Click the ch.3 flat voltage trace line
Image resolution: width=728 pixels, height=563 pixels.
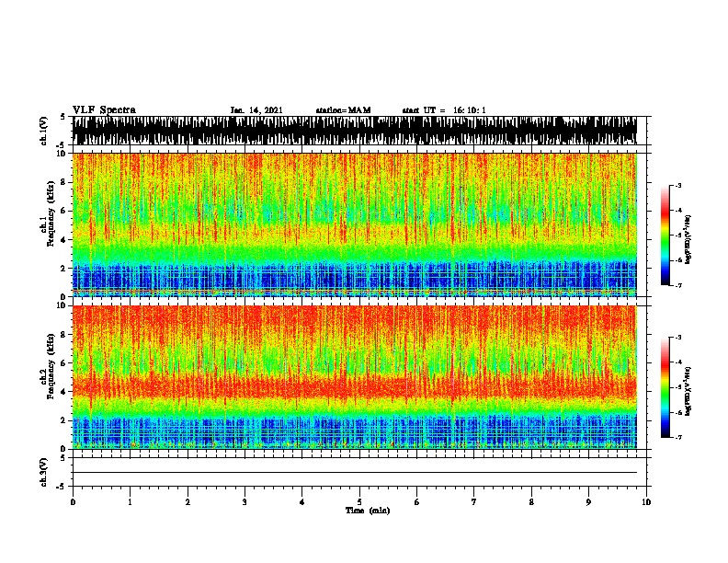[355, 473]
